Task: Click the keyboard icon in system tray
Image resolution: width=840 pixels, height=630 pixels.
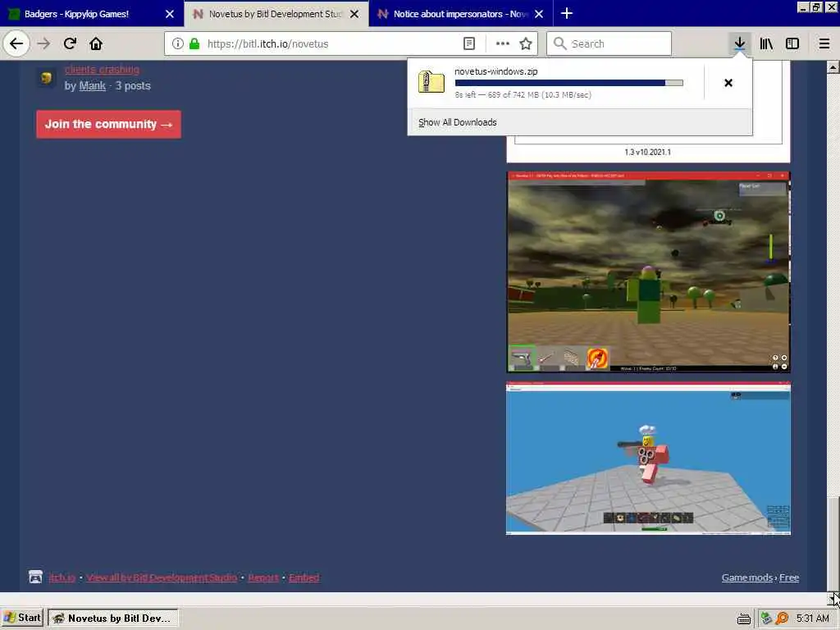Action: pyautogui.click(x=743, y=619)
